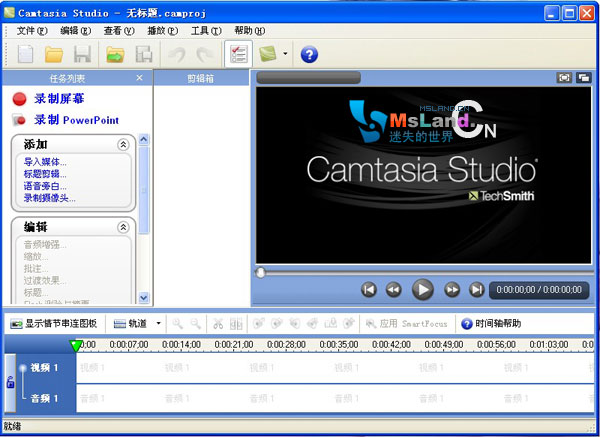
Task: Click the greyed 批注... entry
Action: click(36, 269)
